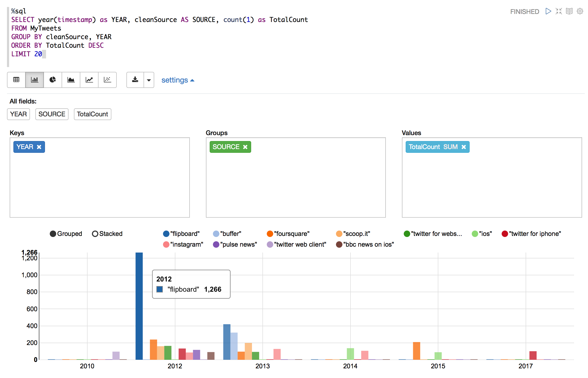Toggle "flipboard" series in legend
This screenshot has height=378, width=588.
(x=166, y=234)
